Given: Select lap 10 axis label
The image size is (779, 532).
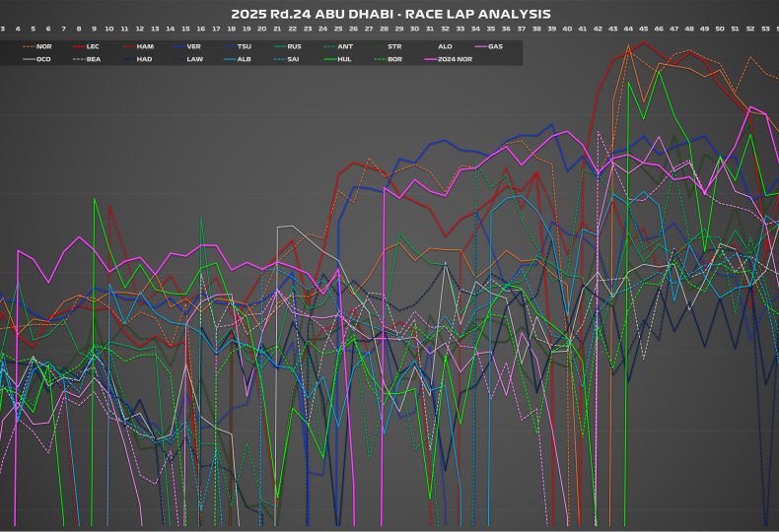Looking at the screenshot, I should (x=109, y=30).
